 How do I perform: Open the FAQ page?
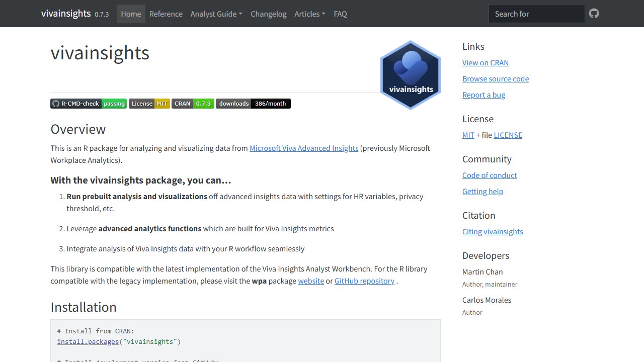pos(340,14)
